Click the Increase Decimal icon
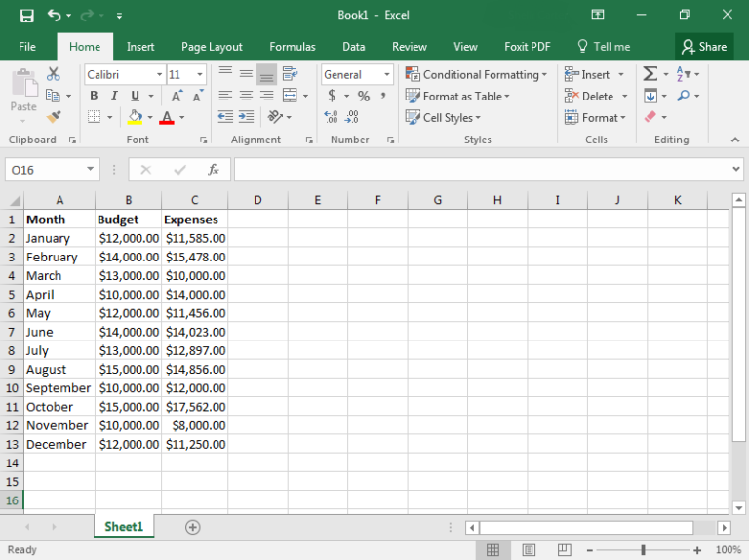 331,117
